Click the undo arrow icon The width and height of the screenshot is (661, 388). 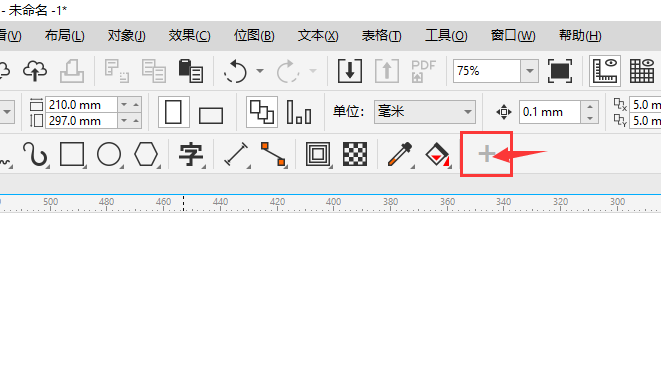click(235, 71)
